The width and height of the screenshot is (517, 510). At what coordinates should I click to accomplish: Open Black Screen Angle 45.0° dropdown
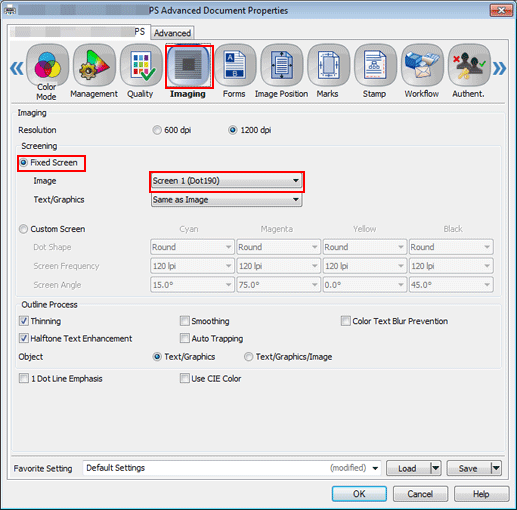(451, 285)
